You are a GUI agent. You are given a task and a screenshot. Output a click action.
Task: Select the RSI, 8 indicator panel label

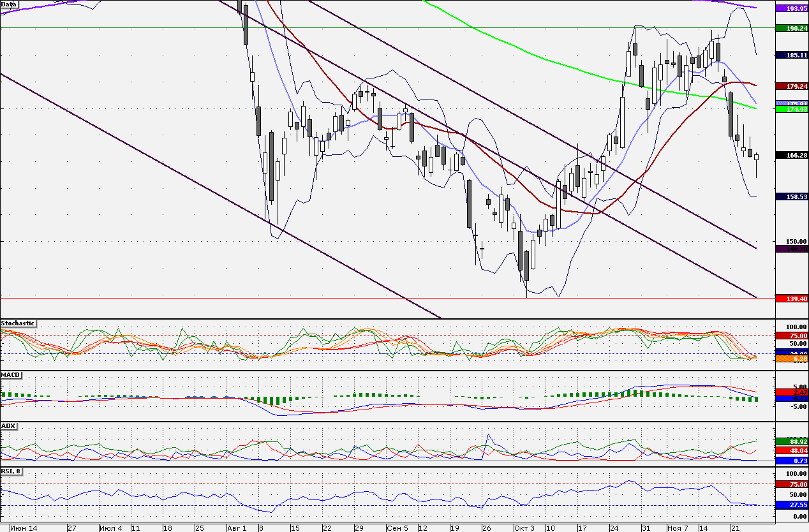tap(12, 471)
